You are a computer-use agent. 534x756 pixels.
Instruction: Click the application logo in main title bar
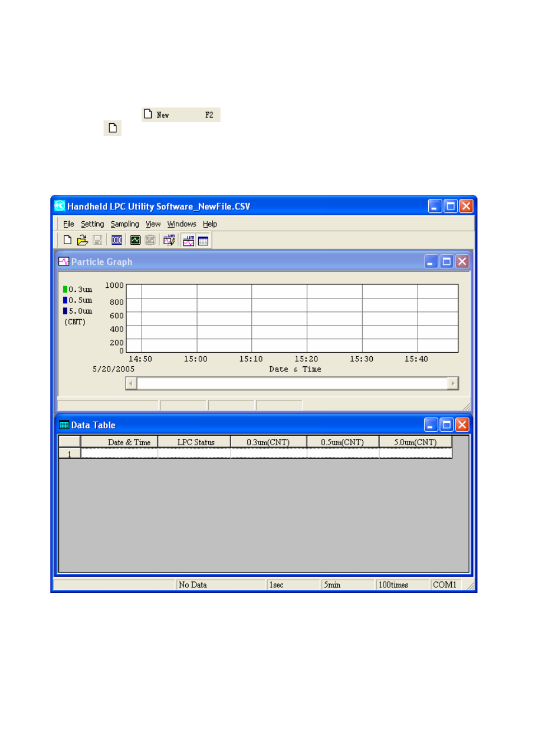[x=60, y=206]
